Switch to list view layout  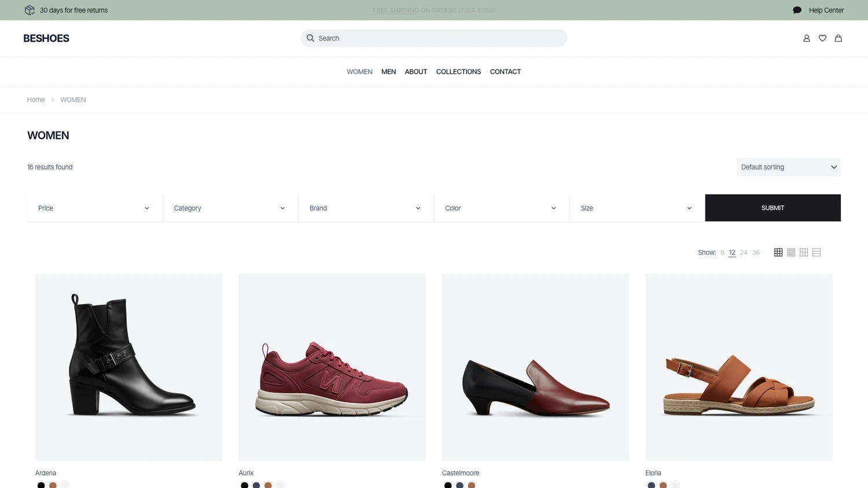click(x=816, y=252)
